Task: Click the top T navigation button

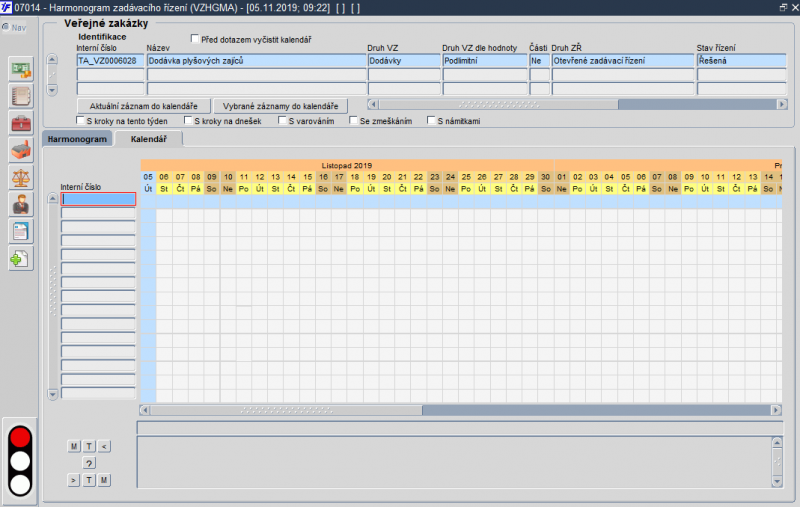Action: click(89, 446)
